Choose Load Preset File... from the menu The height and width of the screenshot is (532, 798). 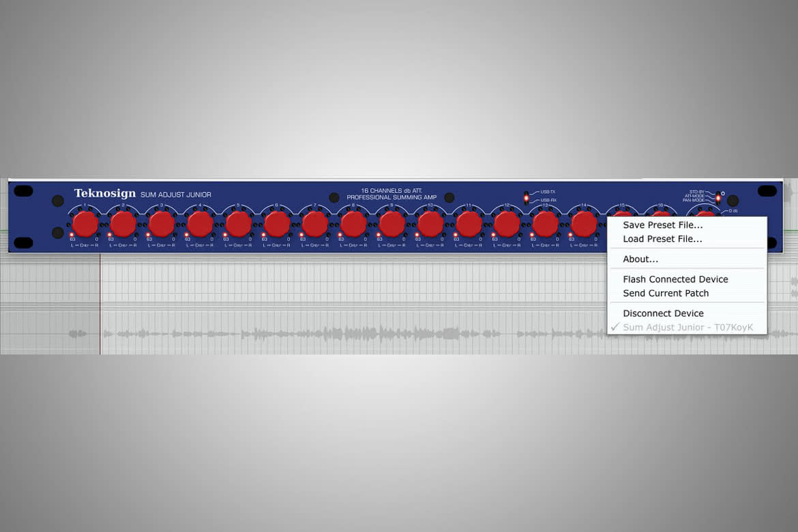(x=687, y=239)
